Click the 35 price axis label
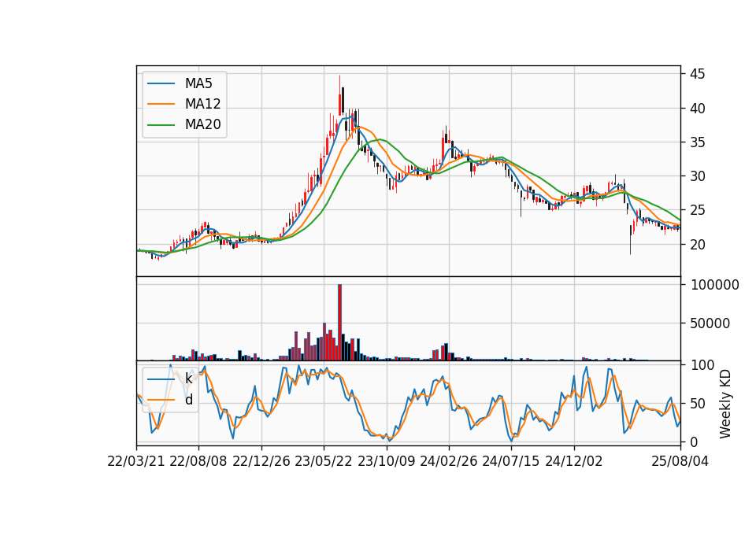The height and width of the screenshot is (543, 756). (697, 142)
